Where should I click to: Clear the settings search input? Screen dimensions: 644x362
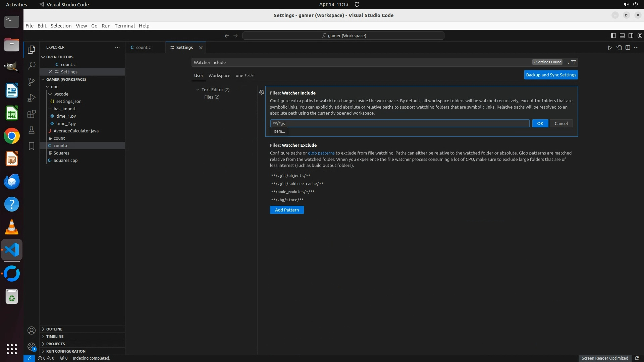coord(567,62)
